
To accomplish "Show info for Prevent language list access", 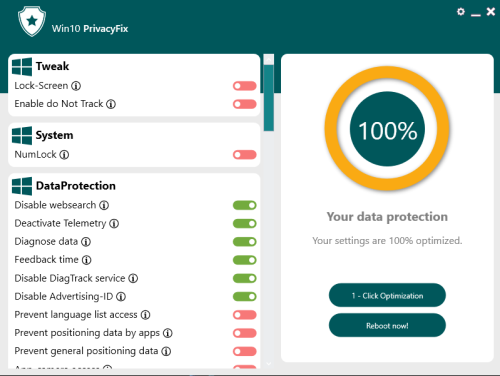I will [x=145, y=315].
